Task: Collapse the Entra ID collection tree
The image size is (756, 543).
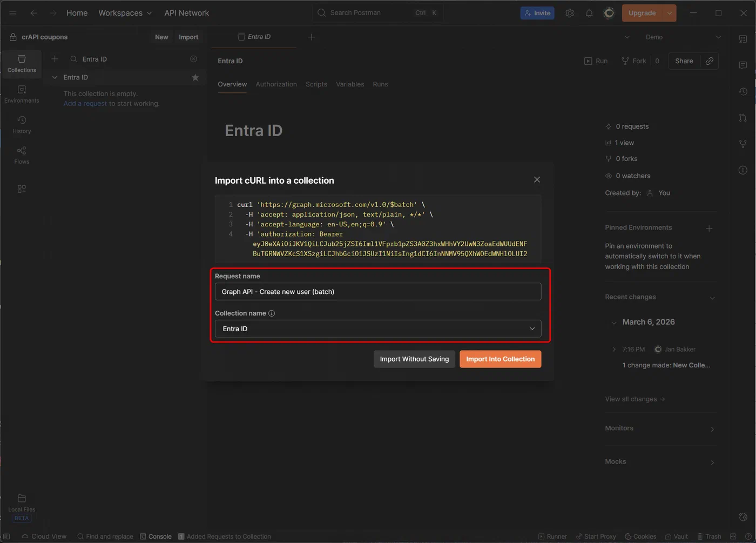Action: coord(55,77)
